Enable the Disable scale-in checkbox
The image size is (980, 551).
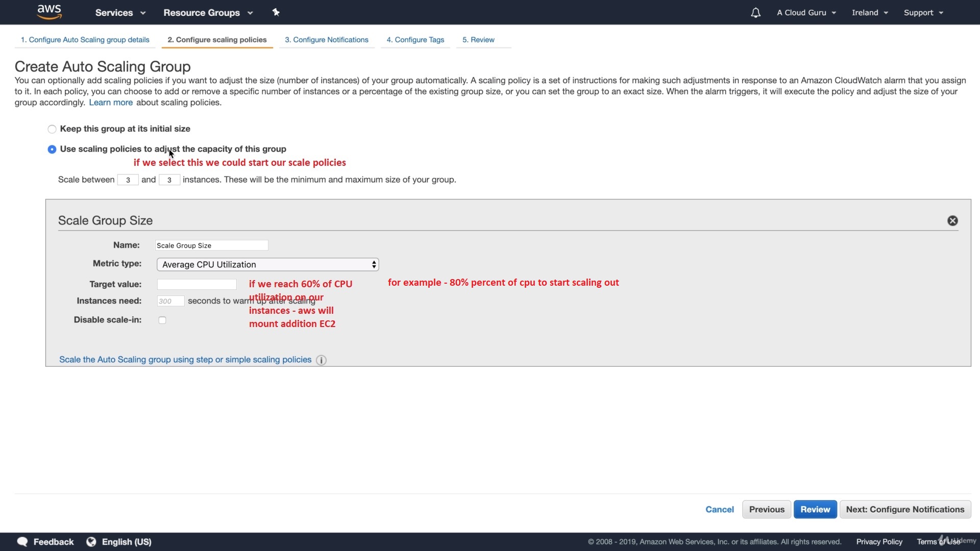(162, 320)
